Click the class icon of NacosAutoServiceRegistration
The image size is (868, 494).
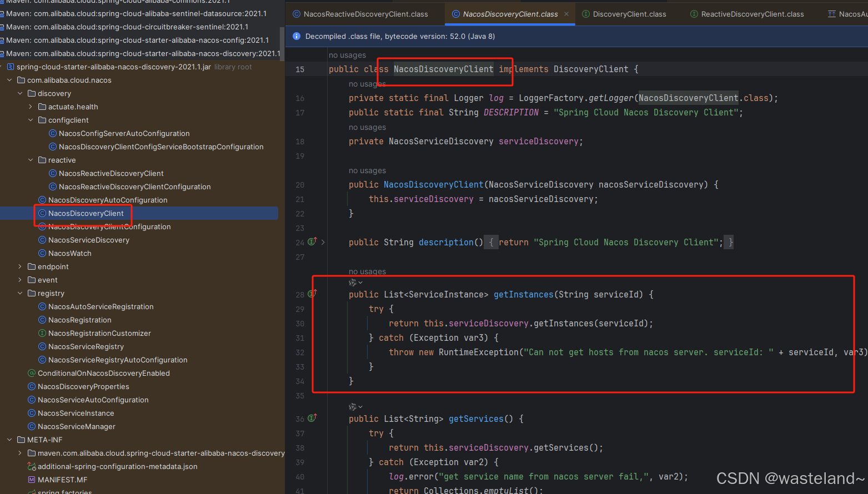(42, 306)
